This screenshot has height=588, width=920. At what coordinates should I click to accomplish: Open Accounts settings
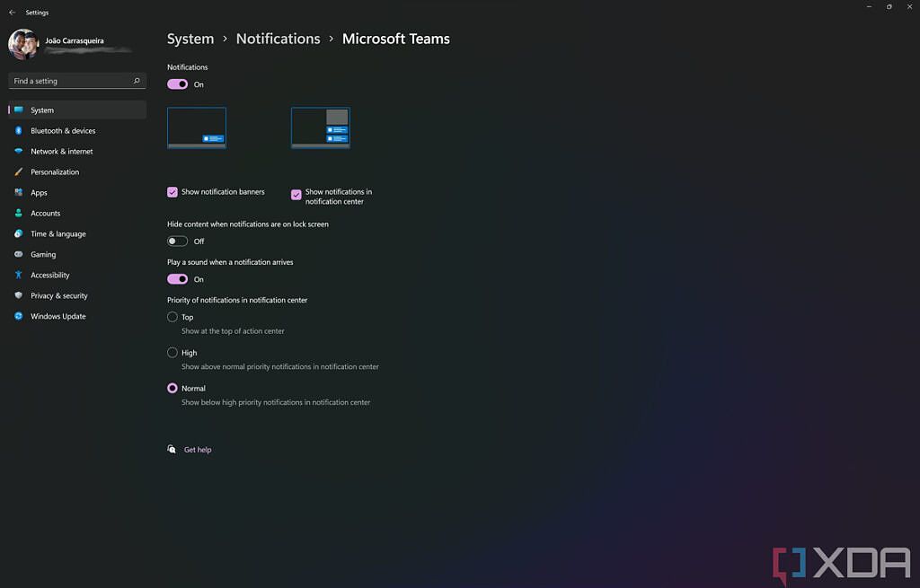[x=46, y=213]
